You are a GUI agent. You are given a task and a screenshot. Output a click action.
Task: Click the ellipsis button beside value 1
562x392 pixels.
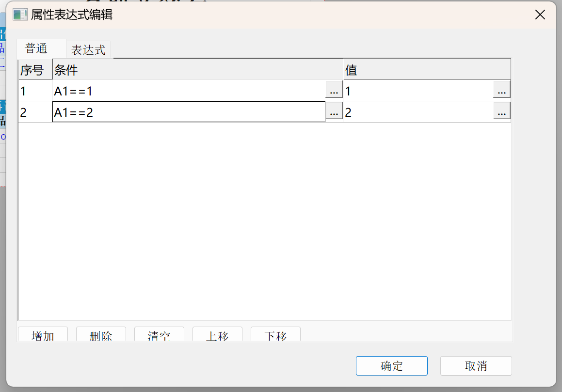[x=502, y=91]
